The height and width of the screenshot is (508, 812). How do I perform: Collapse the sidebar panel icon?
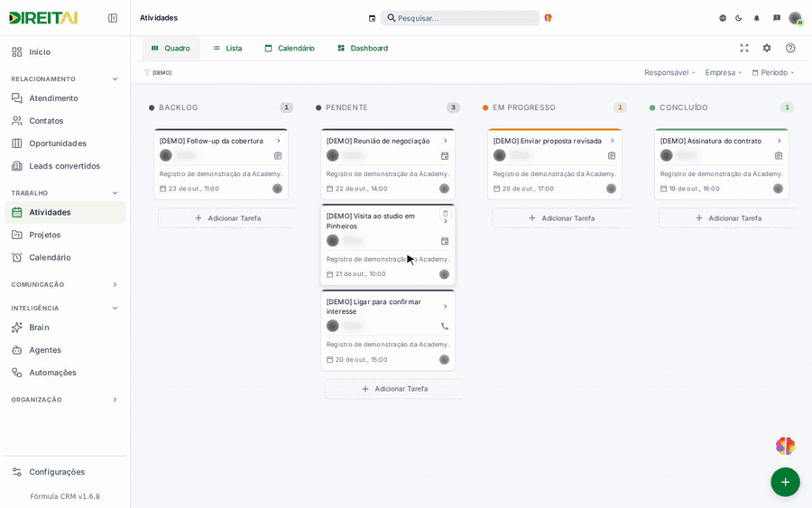click(x=113, y=18)
